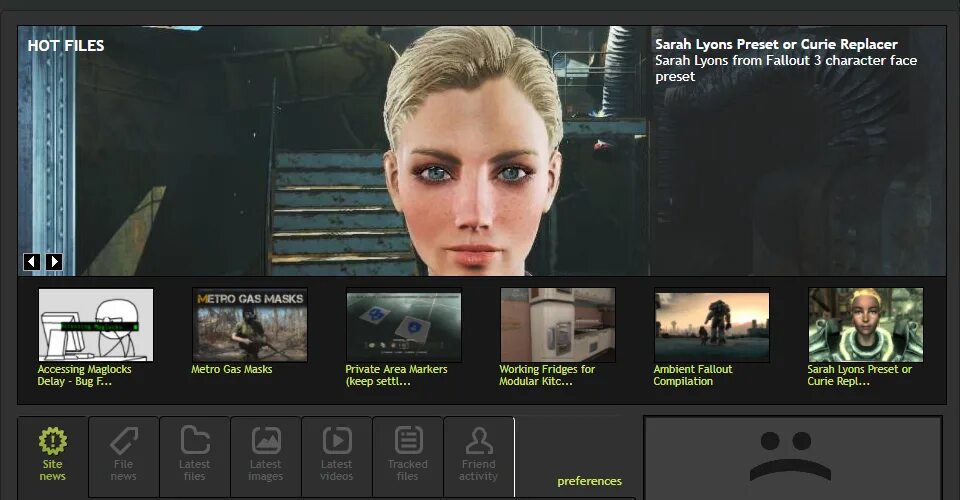The width and height of the screenshot is (960, 500).
Task: Switch to the Tracked files tab
Action: click(408, 457)
